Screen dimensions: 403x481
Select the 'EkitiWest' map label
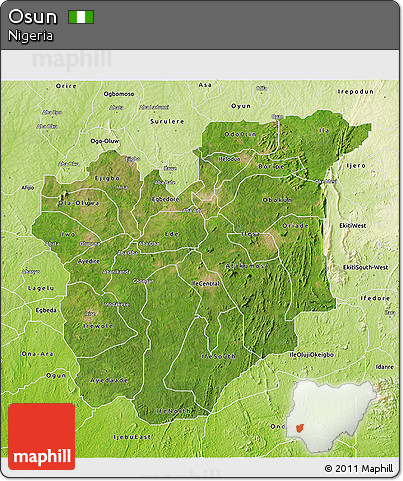353,226
